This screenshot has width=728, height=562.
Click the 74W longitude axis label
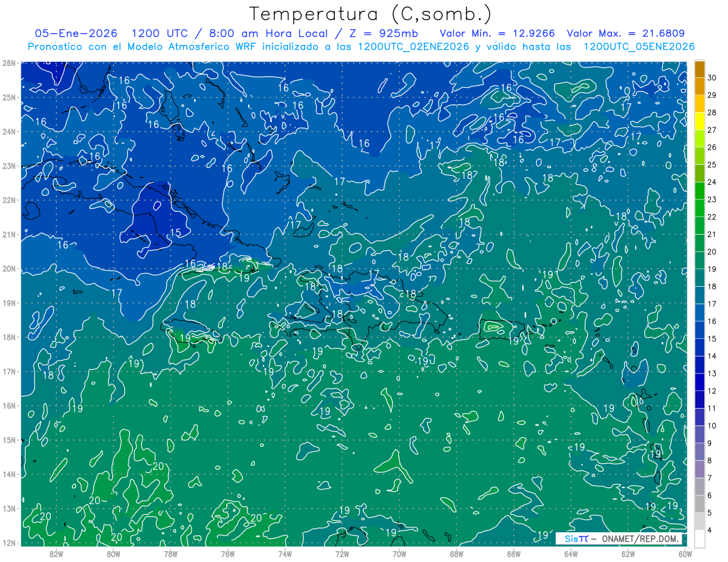click(x=285, y=553)
